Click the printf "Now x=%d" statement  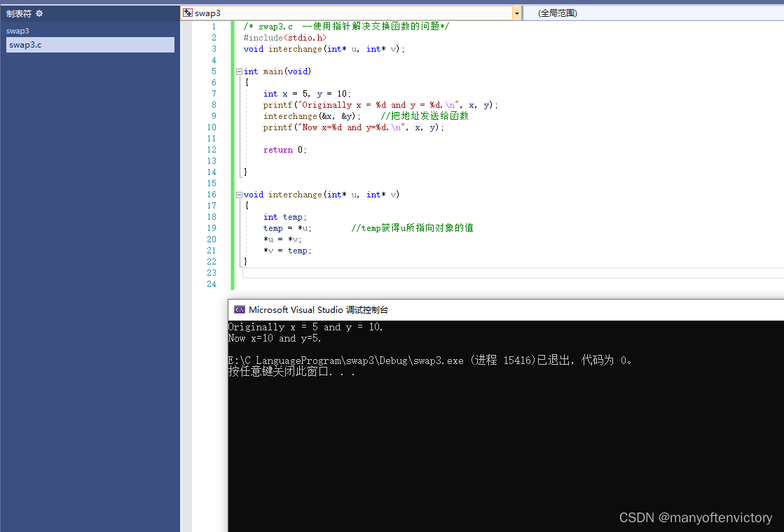pyautogui.click(x=354, y=127)
